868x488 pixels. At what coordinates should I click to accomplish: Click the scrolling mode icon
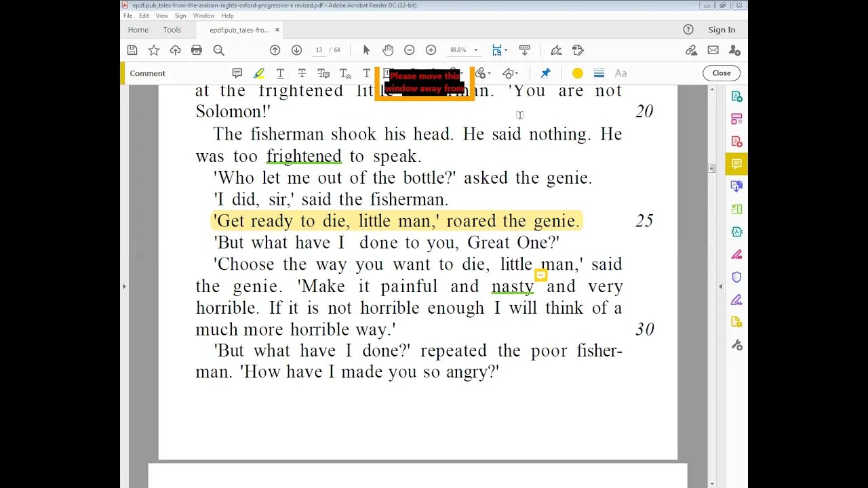pos(524,50)
